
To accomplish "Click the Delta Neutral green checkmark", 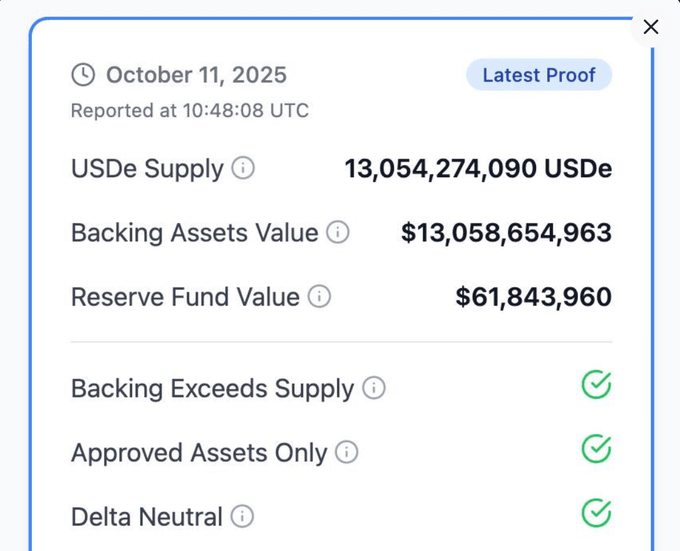I will click(596, 513).
